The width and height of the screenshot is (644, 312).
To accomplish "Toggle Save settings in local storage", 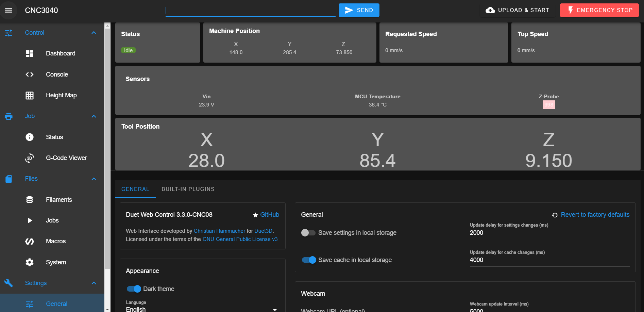I will point(308,233).
